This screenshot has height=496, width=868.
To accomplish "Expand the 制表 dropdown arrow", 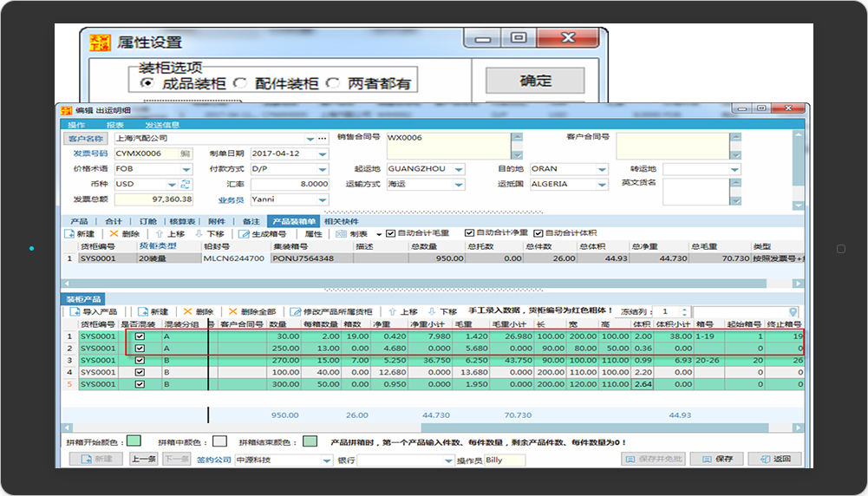I will point(379,234).
